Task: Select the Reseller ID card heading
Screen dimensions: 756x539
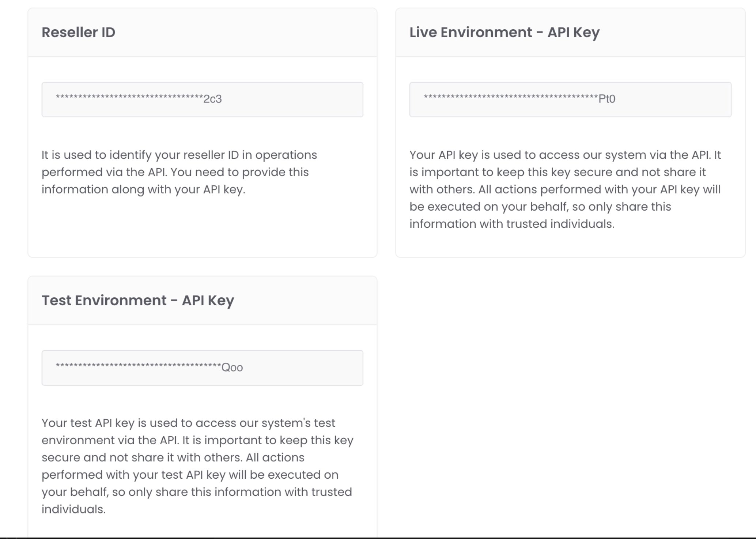Action: coord(78,32)
